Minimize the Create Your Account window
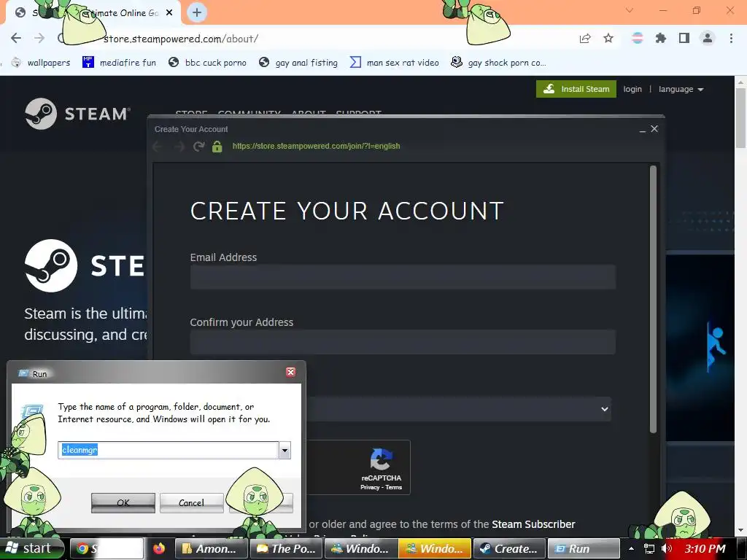Viewport: 747px width, 560px height. coord(643,130)
